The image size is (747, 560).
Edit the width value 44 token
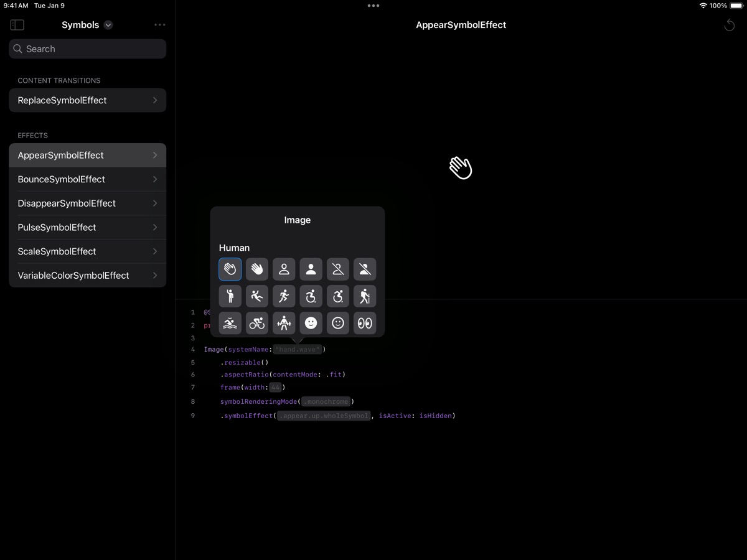276,388
